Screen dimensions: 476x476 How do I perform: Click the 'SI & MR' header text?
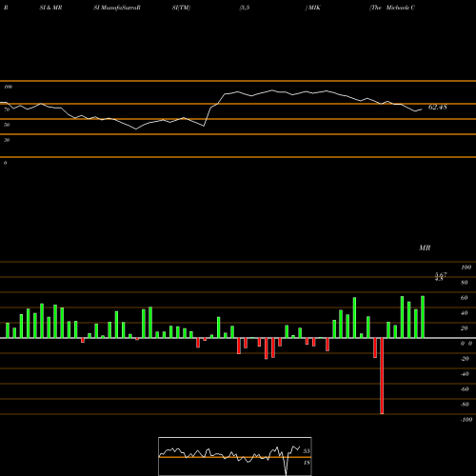50,8
